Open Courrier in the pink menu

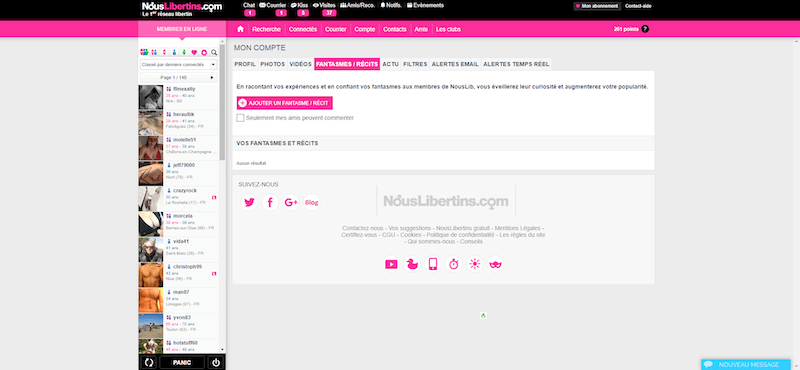click(x=336, y=29)
